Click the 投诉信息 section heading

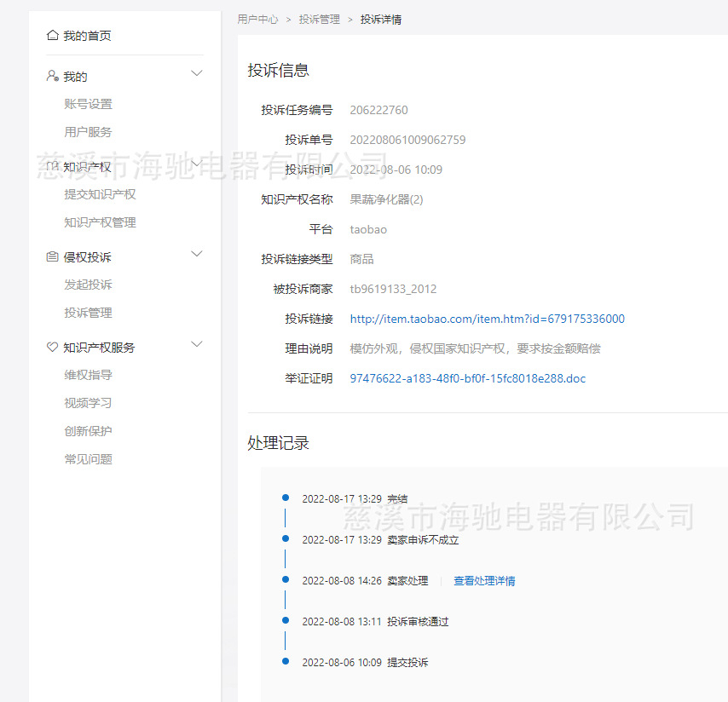(278, 70)
